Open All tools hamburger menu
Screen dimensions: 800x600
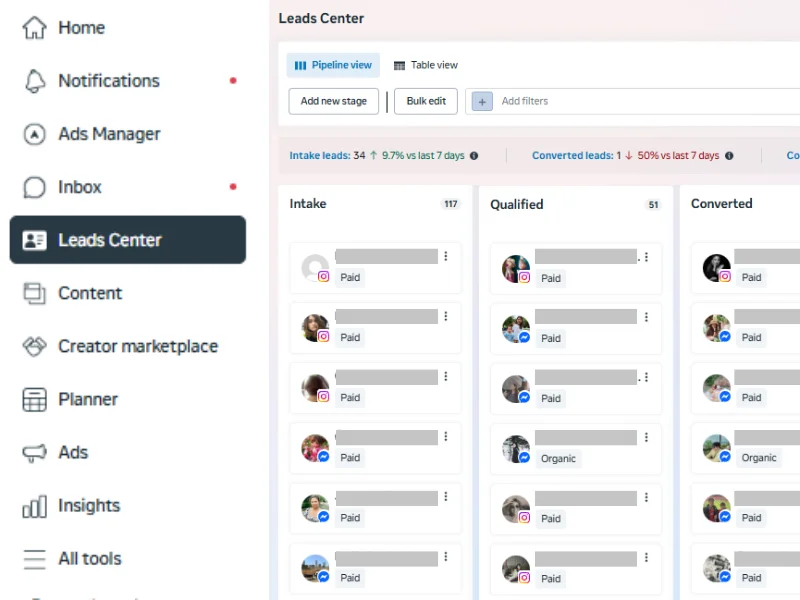34,559
